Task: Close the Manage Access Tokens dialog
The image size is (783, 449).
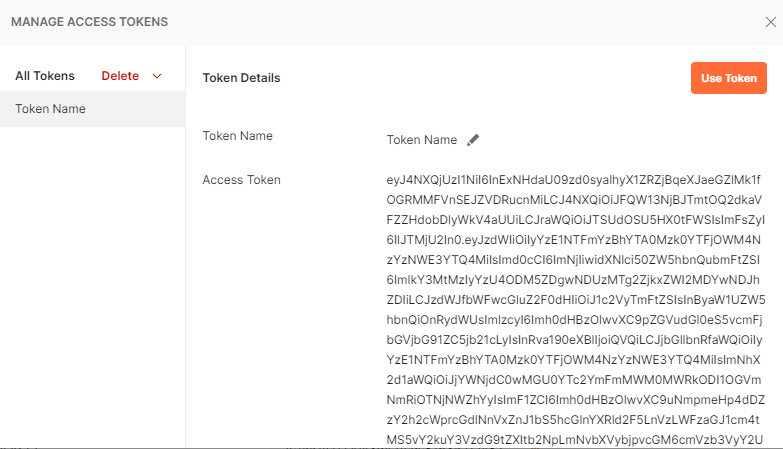Action: click(769, 21)
